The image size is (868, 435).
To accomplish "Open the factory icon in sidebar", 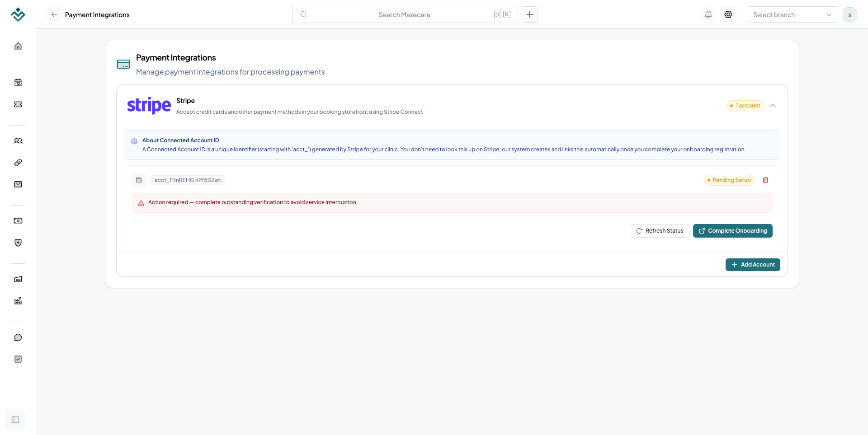I will 18,301.
